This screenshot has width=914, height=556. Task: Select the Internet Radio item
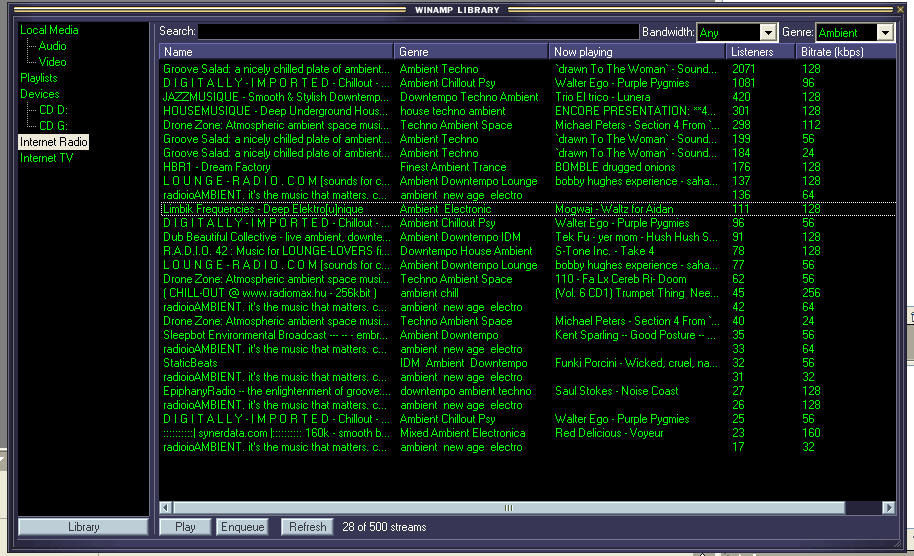coord(54,142)
